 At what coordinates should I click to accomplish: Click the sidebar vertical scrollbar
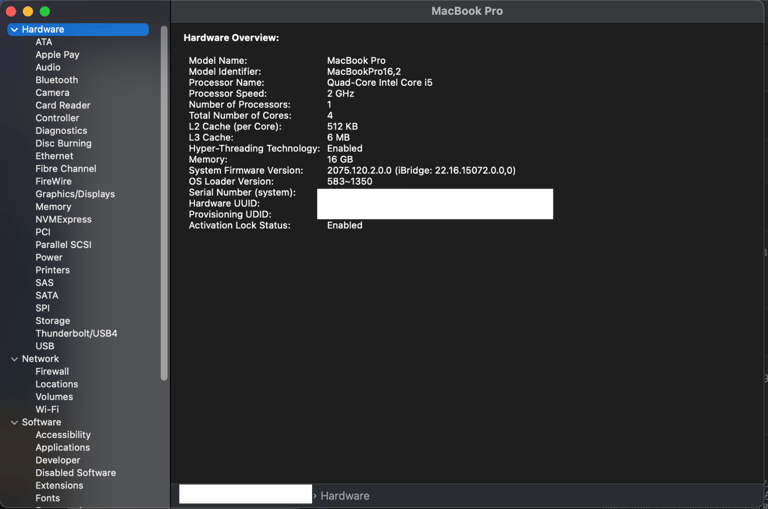[164, 203]
